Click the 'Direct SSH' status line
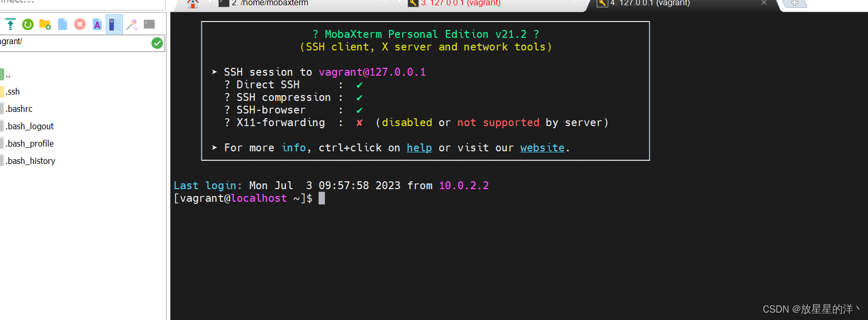Image resolution: width=868 pixels, height=320 pixels. pyautogui.click(x=293, y=85)
